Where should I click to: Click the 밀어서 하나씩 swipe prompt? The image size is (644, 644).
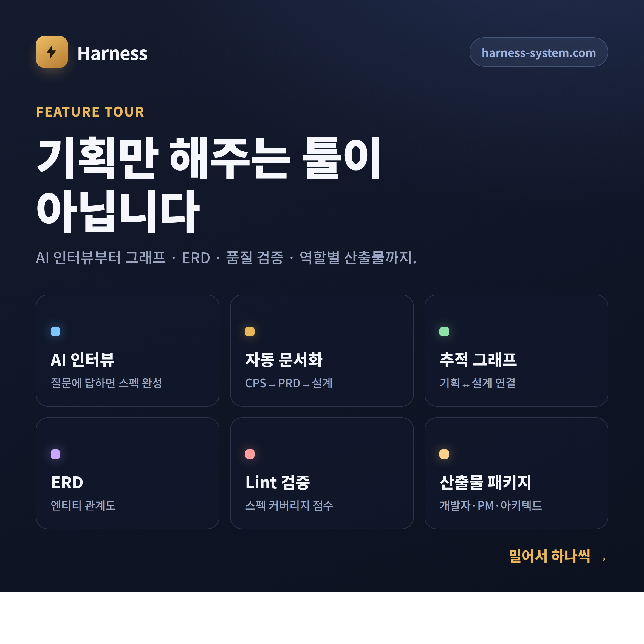point(558,556)
